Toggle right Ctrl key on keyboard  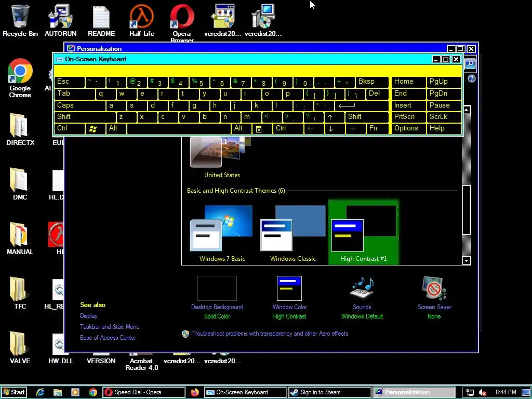click(x=288, y=129)
